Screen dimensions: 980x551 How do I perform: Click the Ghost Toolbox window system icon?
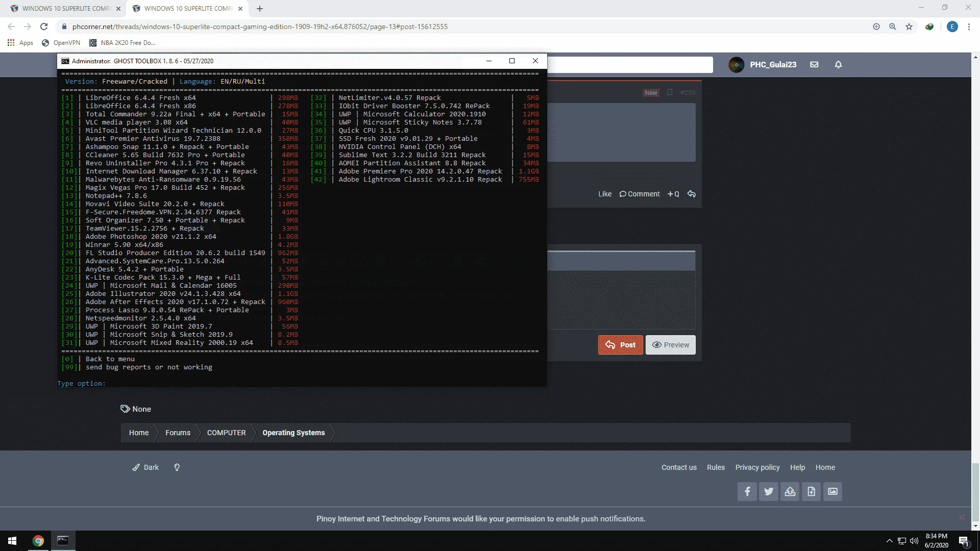coord(65,61)
